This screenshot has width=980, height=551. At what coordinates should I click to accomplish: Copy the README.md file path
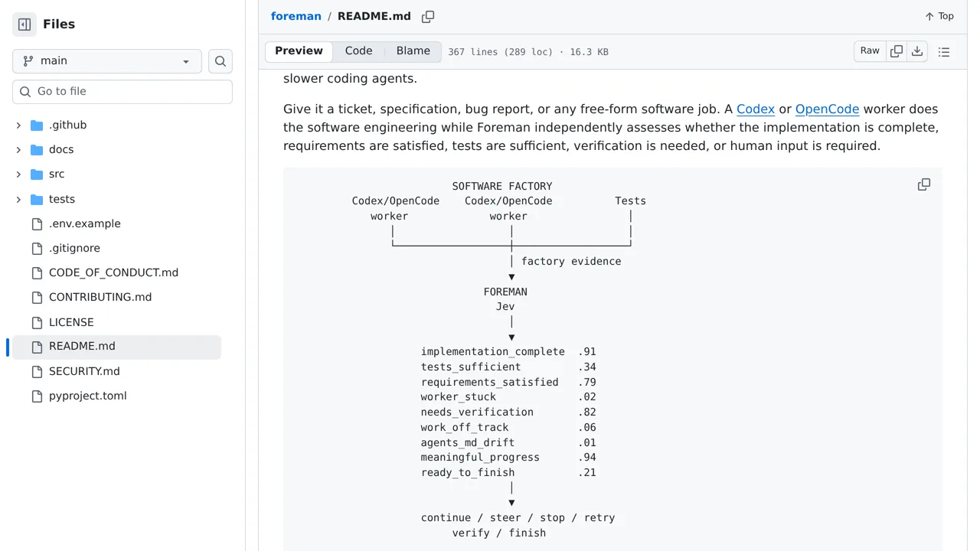pos(428,16)
